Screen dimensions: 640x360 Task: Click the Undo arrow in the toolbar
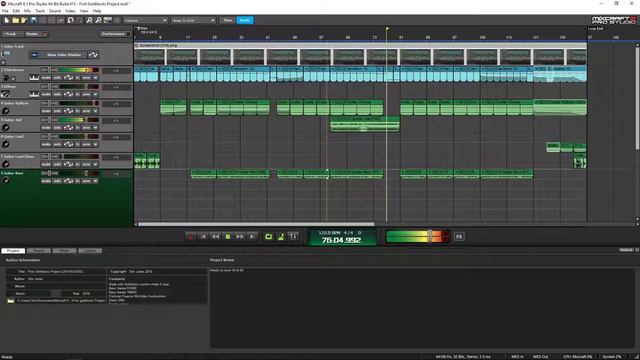tap(71, 20)
